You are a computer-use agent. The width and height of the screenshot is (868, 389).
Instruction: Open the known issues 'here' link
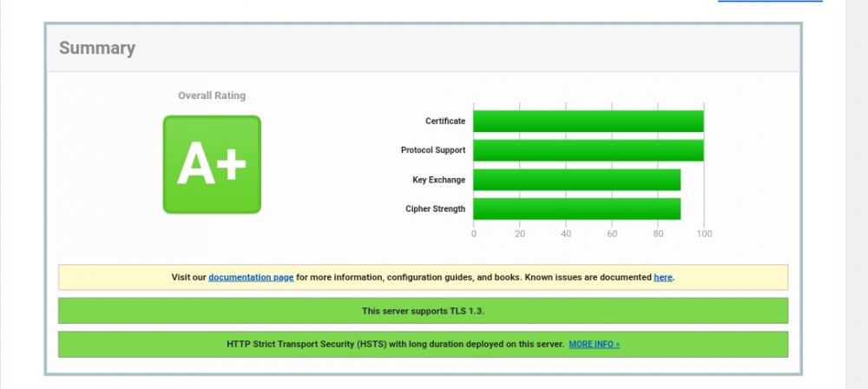coord(662,277)
